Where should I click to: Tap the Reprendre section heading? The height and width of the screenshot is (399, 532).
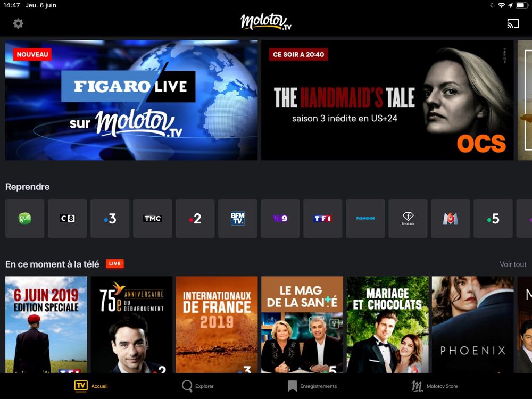28,187
